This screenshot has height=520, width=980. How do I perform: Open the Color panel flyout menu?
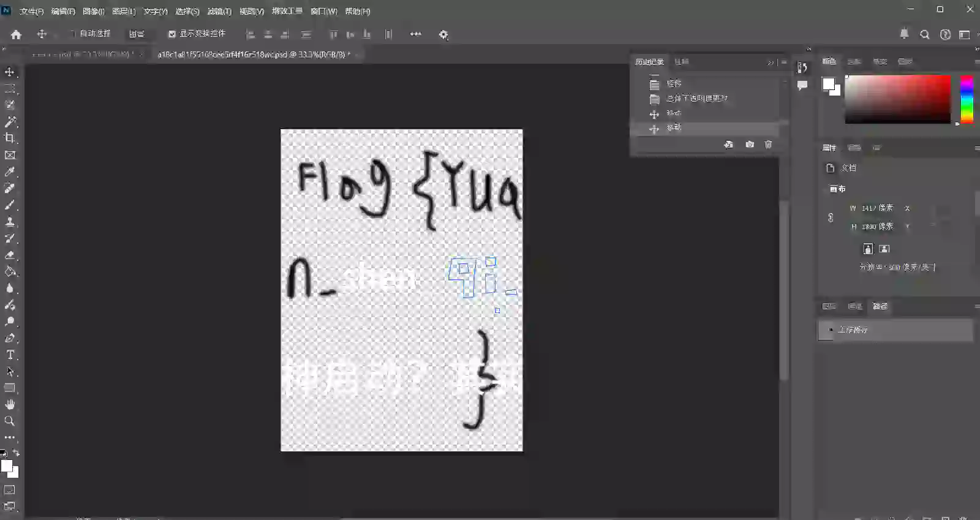click(976, 61)
